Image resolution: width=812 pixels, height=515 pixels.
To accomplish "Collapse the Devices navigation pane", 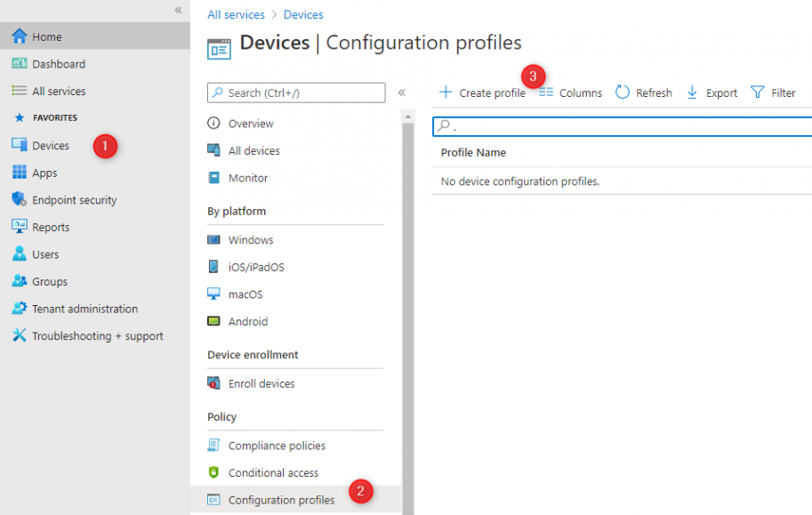I will click(402, 93).
